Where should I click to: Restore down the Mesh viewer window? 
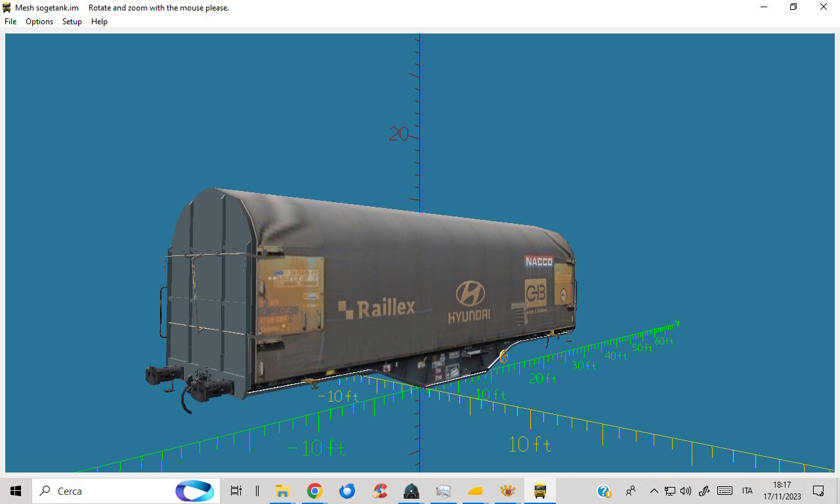[x=793, y=7]
